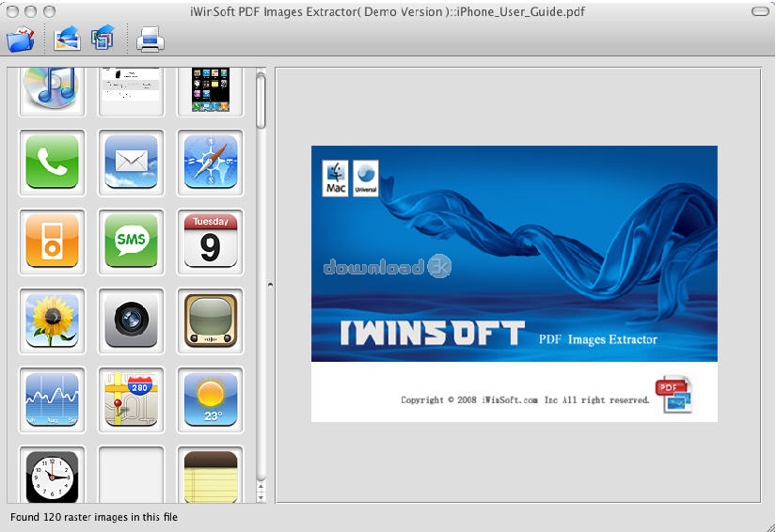
Task: Click the window resize grip corner
Action: (769, 526)
